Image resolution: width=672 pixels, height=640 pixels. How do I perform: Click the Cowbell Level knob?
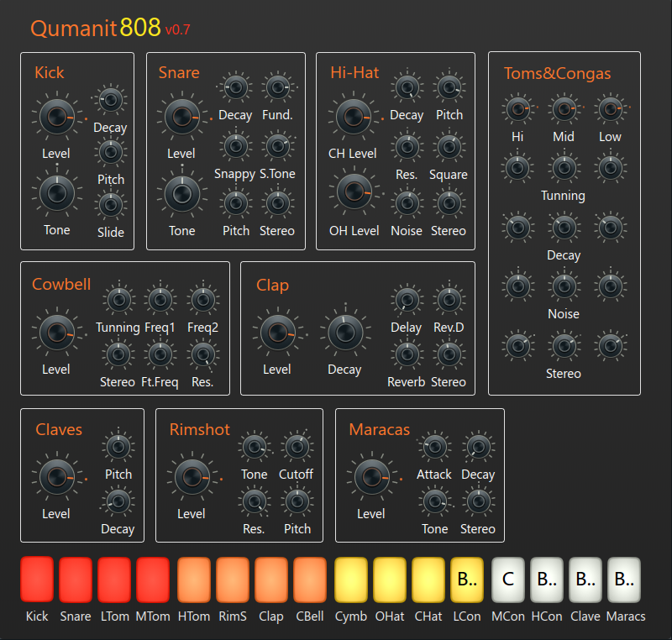click(56, 333)
